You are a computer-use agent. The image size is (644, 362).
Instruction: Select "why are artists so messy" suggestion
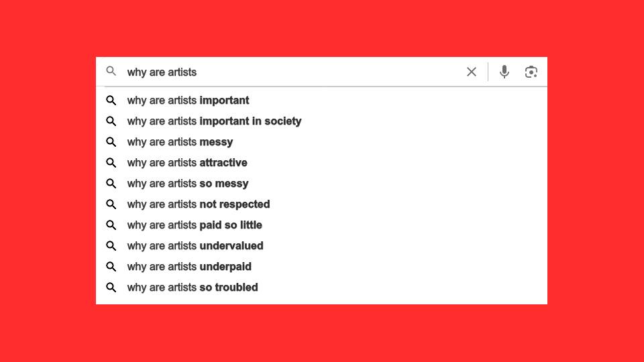click(x=188, y=184)
